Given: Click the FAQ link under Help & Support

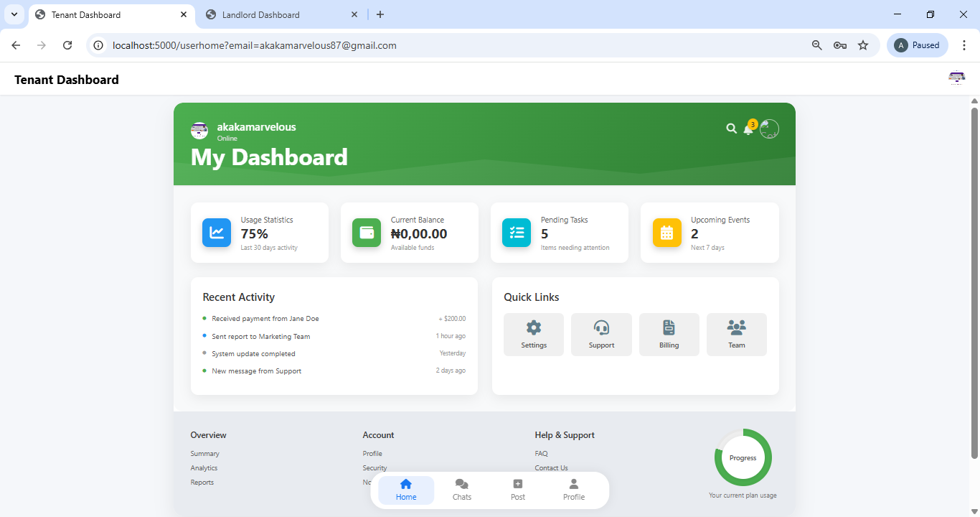Looking at the screenshot, I should point(541,453).
